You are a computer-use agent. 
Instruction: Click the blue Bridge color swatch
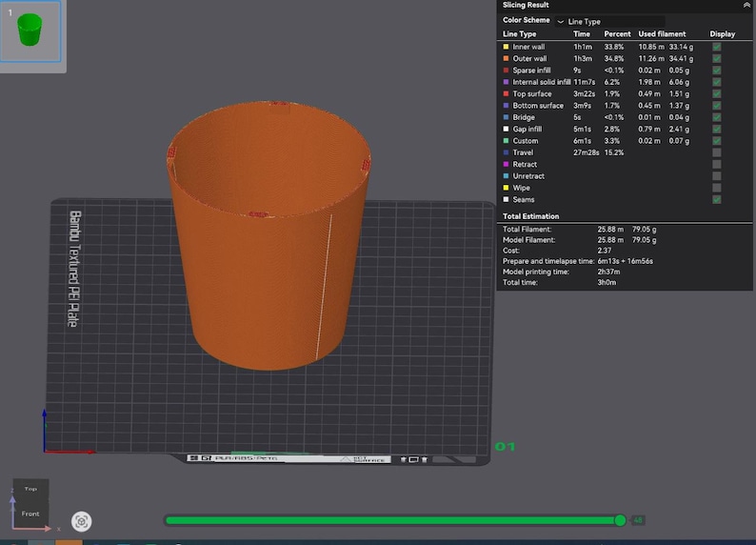pos(506,117)
